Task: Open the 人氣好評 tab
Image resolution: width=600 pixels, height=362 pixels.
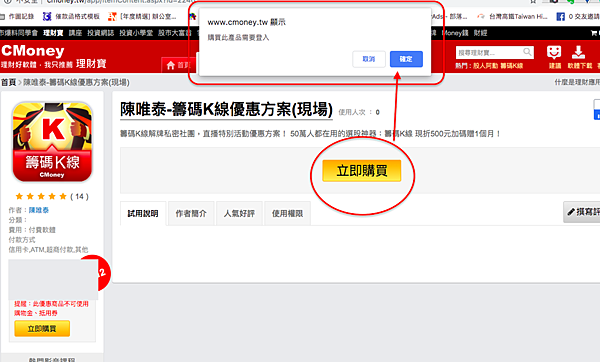Action: (x=239, y=214)
